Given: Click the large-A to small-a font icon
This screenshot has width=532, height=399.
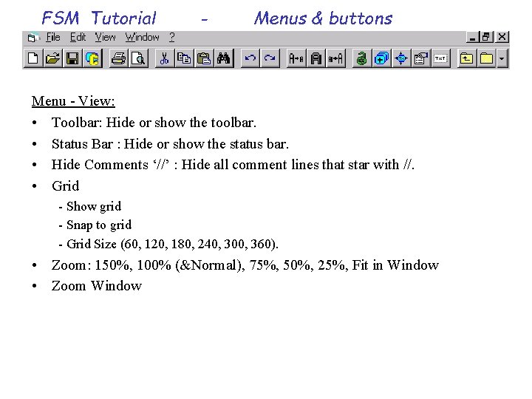Looking at the screenshot, I should pos(296,58).
